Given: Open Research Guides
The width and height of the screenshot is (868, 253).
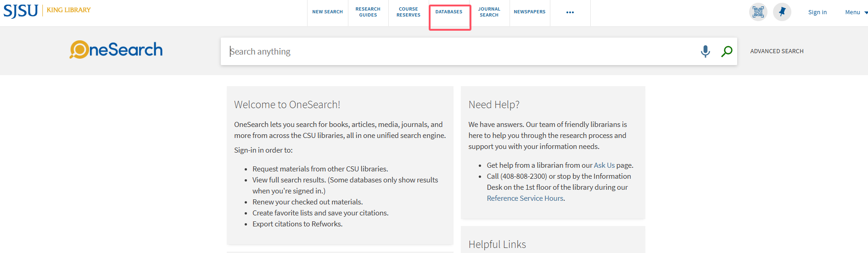Looking at the screenshot, I should [368, 12].
